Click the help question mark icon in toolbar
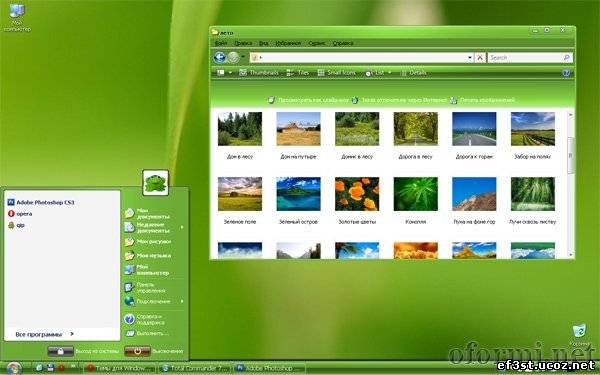600x375 pixels. point(566,73)
